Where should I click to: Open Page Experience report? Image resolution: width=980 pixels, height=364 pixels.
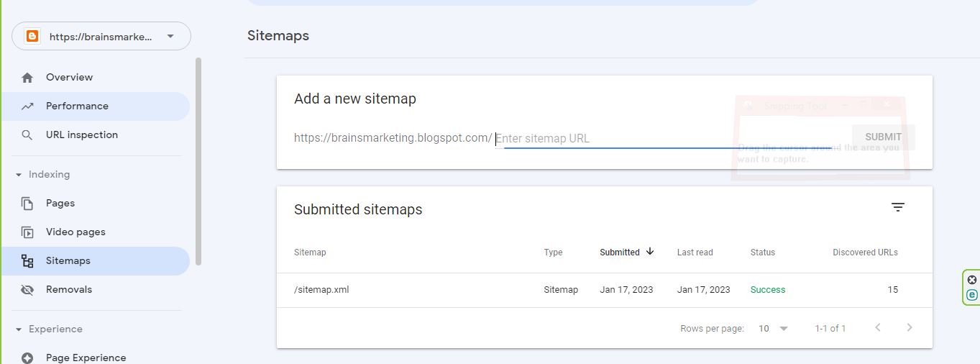(x=95, y=358)
